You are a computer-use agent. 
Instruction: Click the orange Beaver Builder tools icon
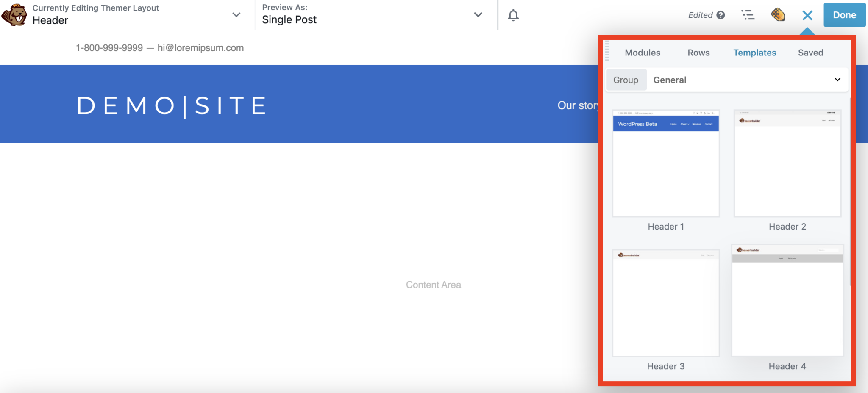click(778, 15)
